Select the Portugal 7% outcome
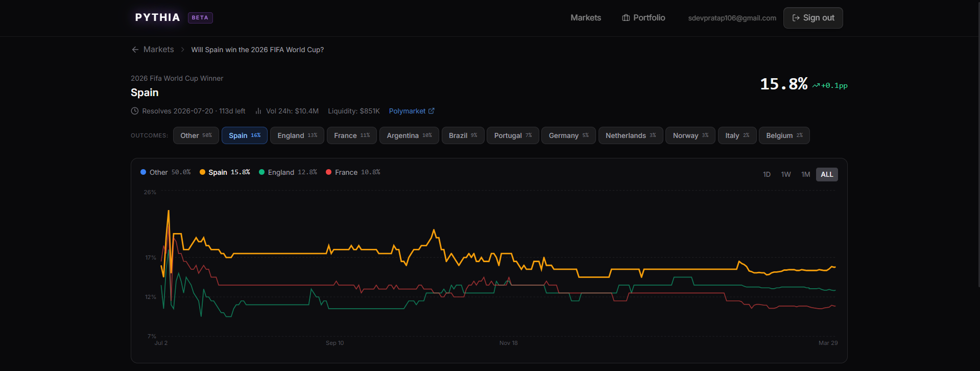The image size is (980, 371). point(513,135)
